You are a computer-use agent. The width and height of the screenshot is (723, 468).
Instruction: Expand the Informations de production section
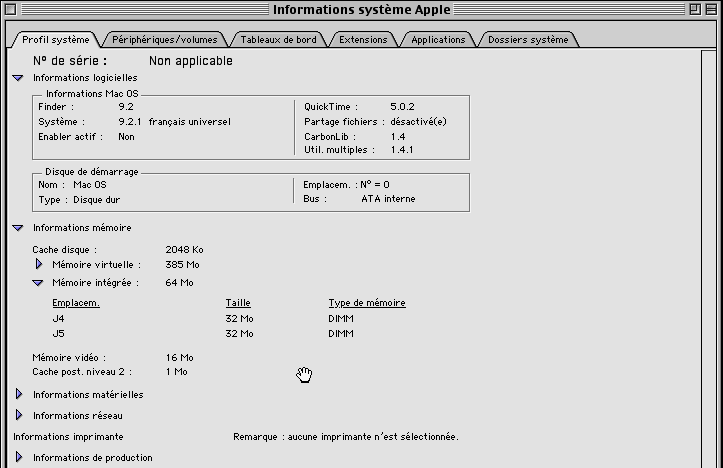pyautogui.click(x=19, y=457)
